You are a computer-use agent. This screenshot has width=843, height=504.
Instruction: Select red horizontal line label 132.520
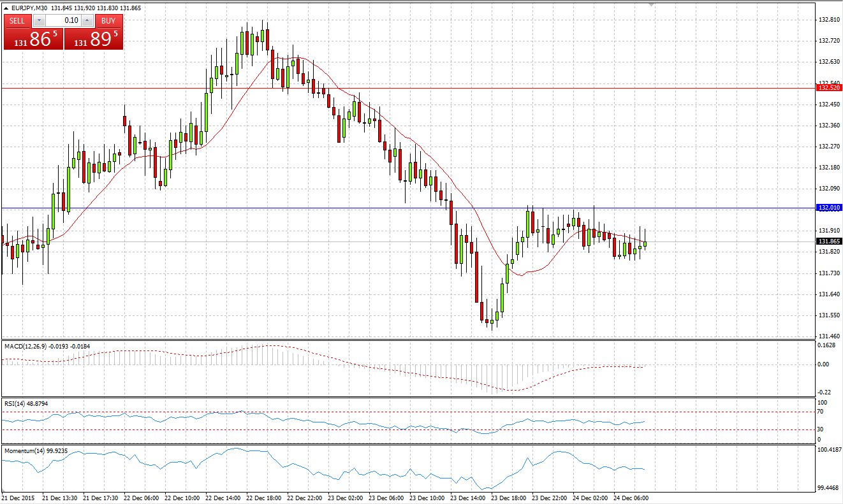(x=830, y=88)
